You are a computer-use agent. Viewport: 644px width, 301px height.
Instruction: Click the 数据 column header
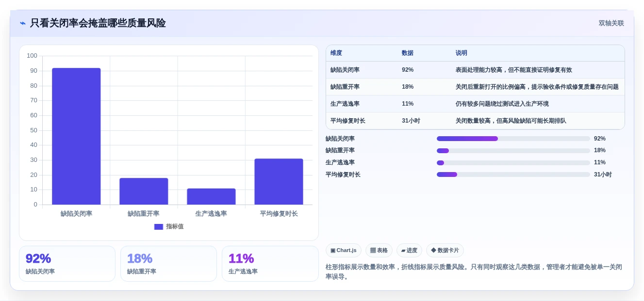[x=408, y=53]
